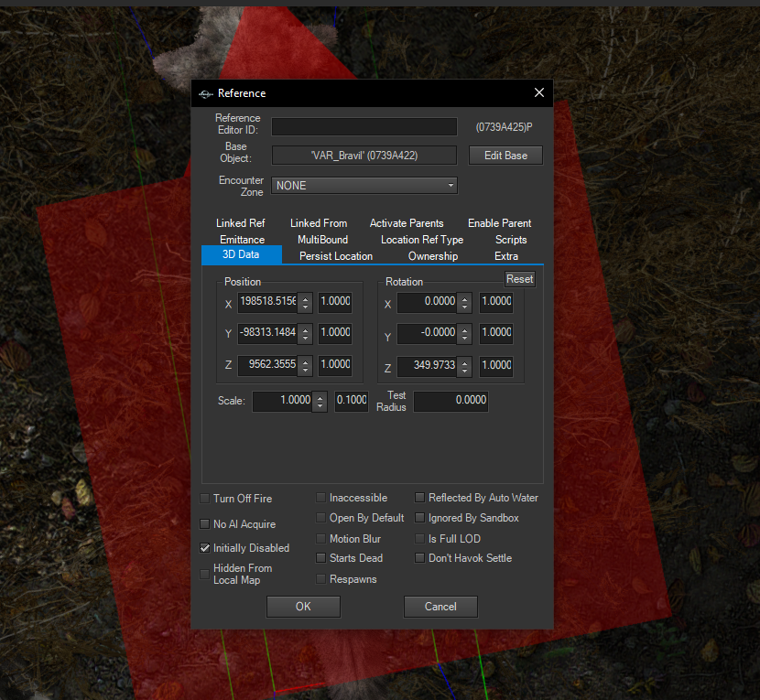Enable Ignored By Sandbox checkbox
This screenshot has width=760, height=700.
tap(419, 518)
